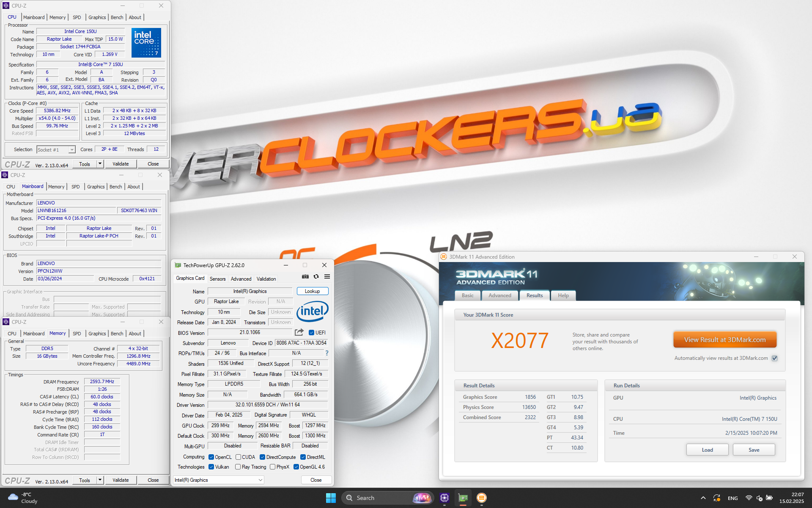
Task: Open the Graphics tab in top CPU-Z window
Action: (97, 17)
